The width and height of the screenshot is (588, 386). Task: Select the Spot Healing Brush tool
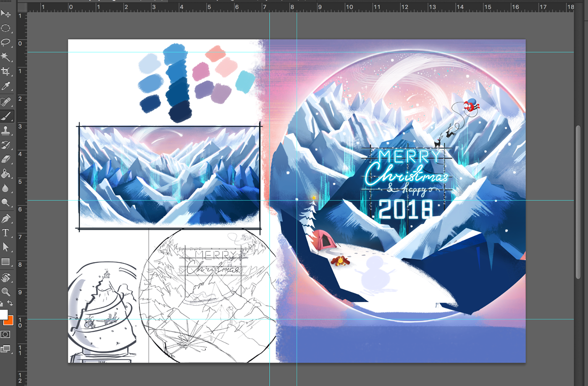coord(6,102)
